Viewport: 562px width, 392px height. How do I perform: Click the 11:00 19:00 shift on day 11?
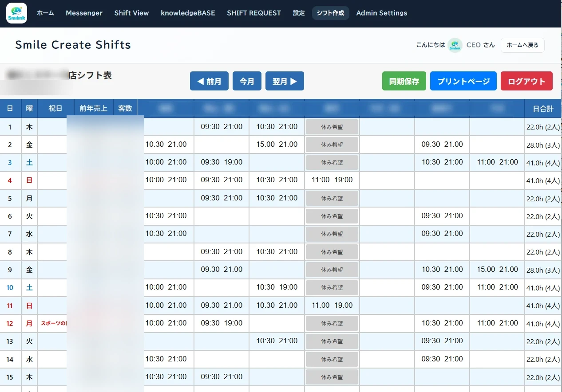tap(332, 305)
